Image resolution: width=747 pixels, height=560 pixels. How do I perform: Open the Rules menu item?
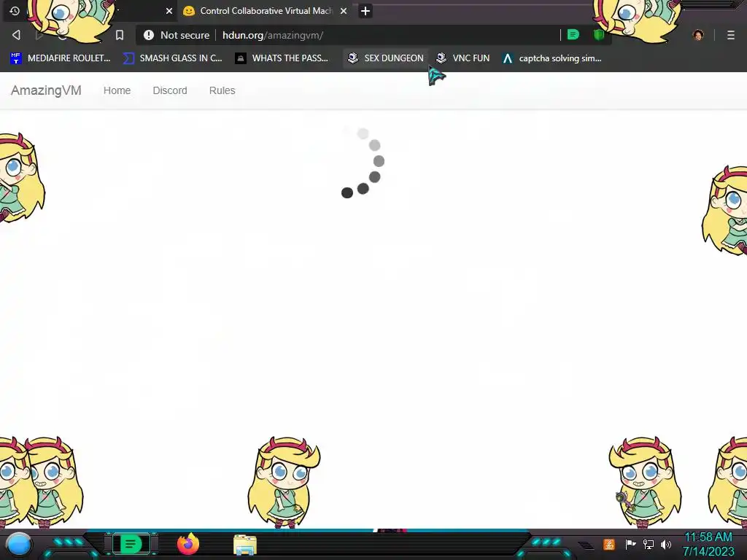tap(222, 90)
